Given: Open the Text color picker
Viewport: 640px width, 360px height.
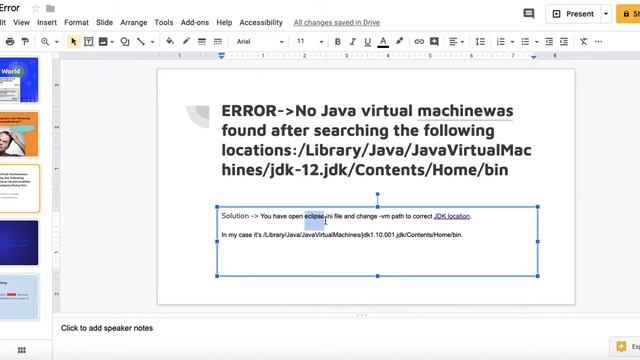Looking at the screenshot, I should point(383,42).
